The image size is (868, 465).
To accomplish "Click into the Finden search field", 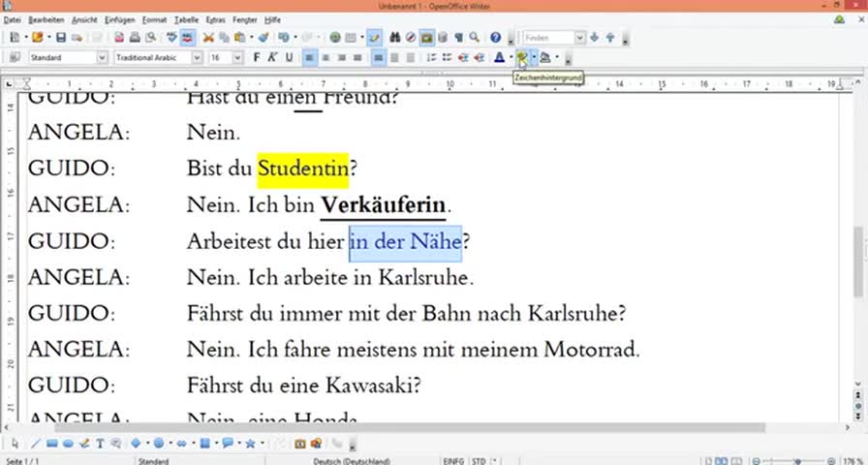I will (x=548, y=38).
